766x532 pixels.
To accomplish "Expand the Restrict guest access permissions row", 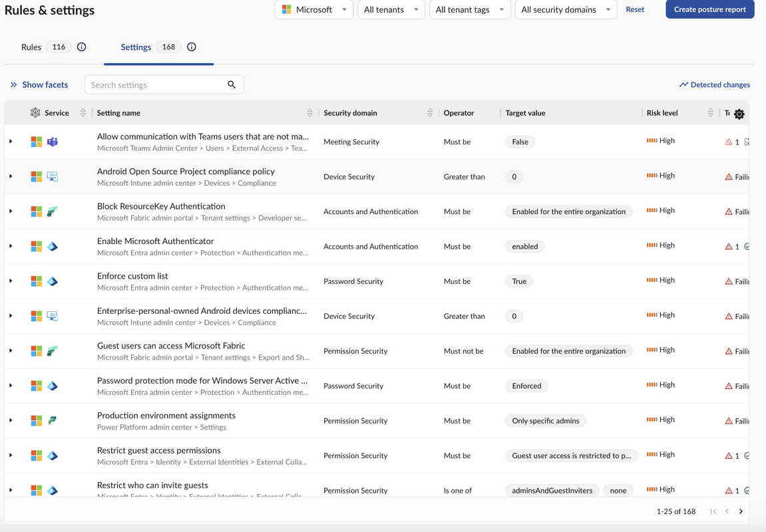I will tap(11, 456).
